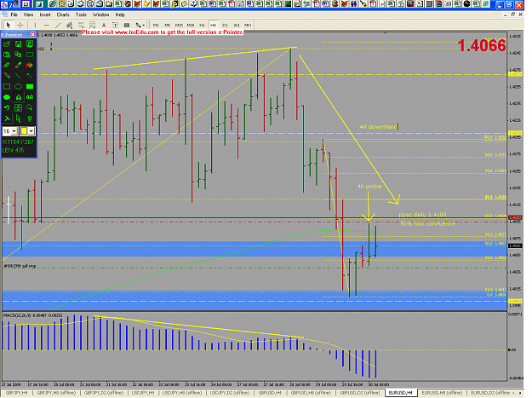The width and height of the screenshot is (532, 398).
Task: Switch chart to H1 timeframe
Action: pyautogui.click(x=202, y=25)
